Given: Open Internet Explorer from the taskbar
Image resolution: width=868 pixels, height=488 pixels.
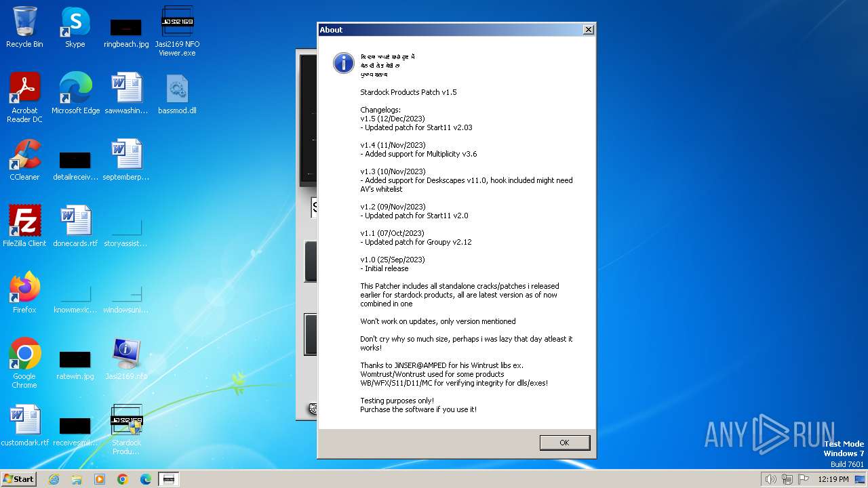Looking at the screenshot, I should (54, 479).
